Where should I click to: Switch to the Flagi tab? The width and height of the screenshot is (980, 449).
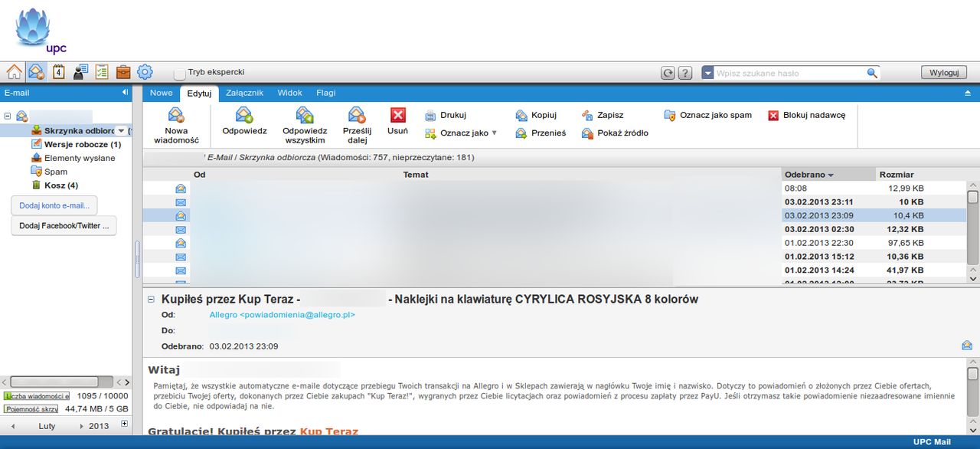326,93
